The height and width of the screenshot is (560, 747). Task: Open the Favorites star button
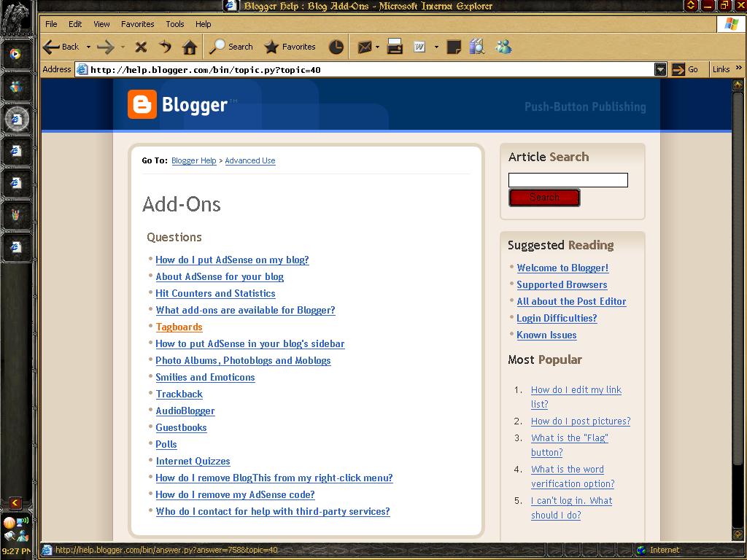click(x=290, y=47)
